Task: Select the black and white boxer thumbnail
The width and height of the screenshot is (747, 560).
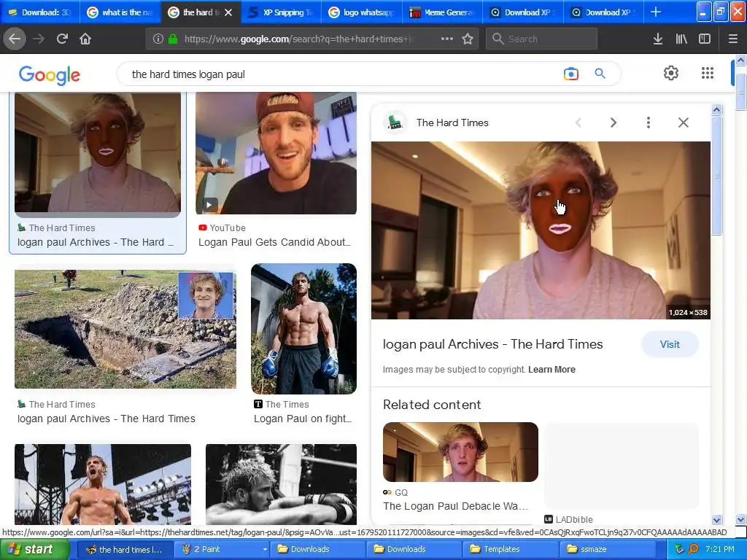Action: click(x=281, y=484)
